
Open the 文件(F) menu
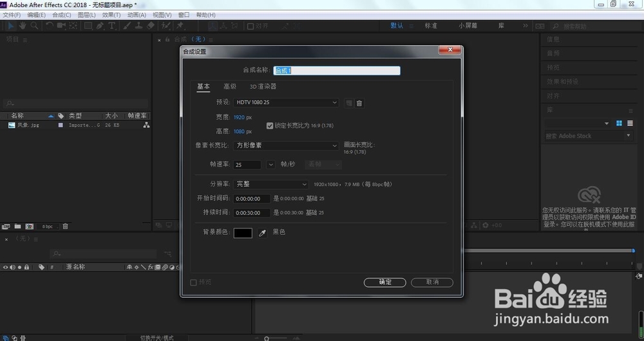pos(12,15)
